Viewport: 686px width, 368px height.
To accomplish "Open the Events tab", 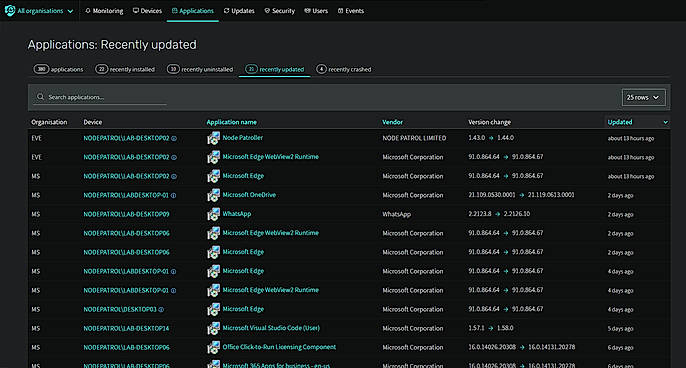I will tap(351, 11).
